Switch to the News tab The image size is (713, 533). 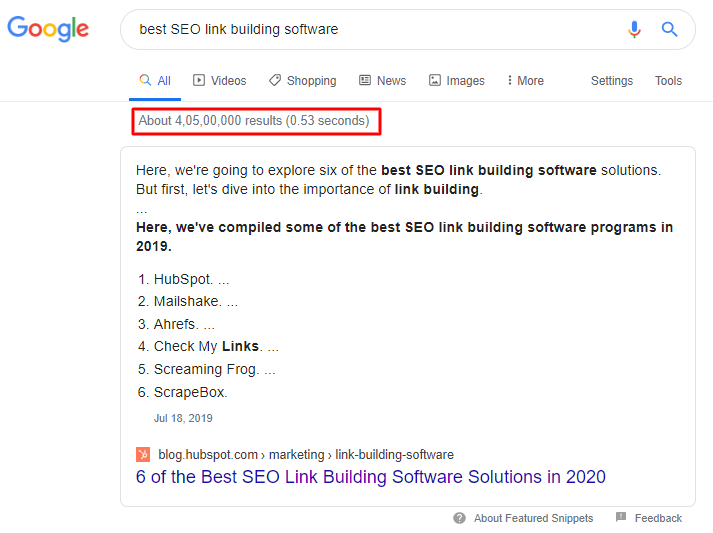tap(382, 81)
